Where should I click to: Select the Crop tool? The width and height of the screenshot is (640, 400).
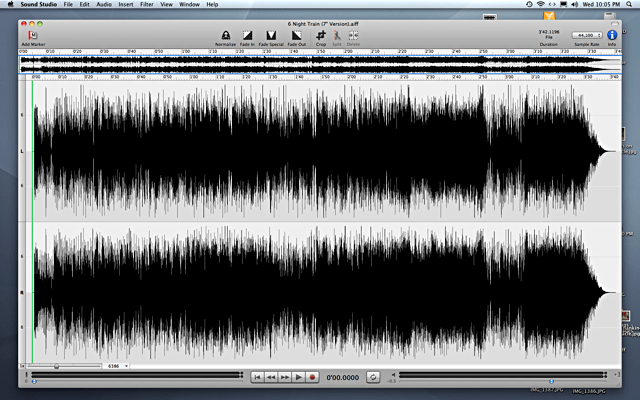click(x=321, y=35)
